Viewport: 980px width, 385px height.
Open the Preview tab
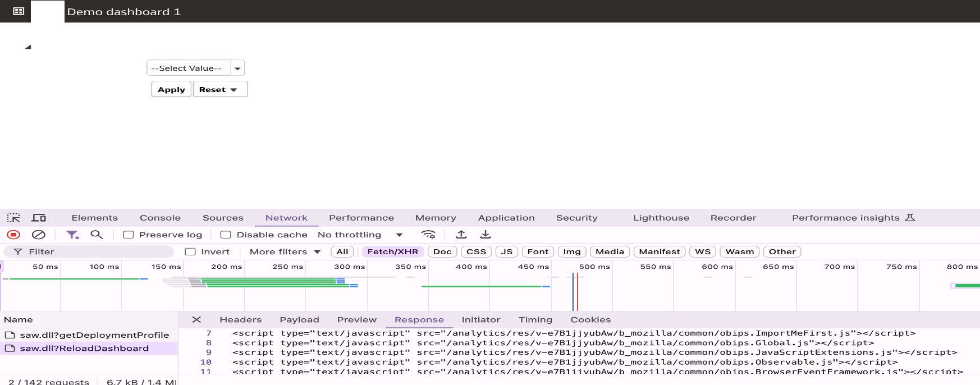[356, 319]
